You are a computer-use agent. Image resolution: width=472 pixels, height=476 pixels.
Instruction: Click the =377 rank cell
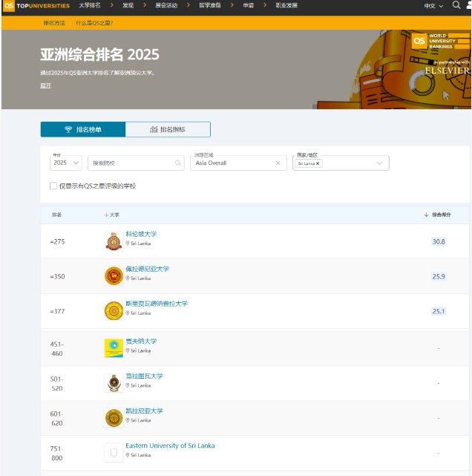(x=57, y=311)
